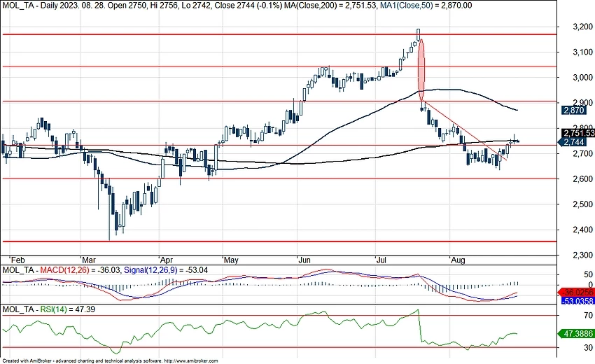Click the 'MOL_TA - Daily' chart title
This screenshot has height=364, width=595.
pos(29,6)
